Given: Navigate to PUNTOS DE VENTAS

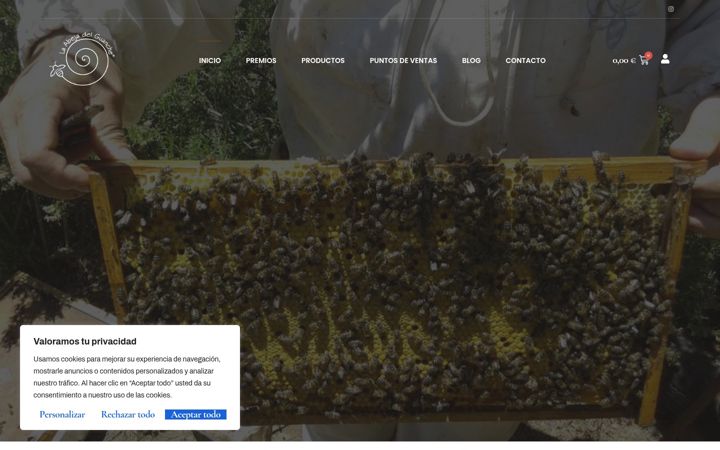Looking at the screenshot, I should tap(403, 60).
